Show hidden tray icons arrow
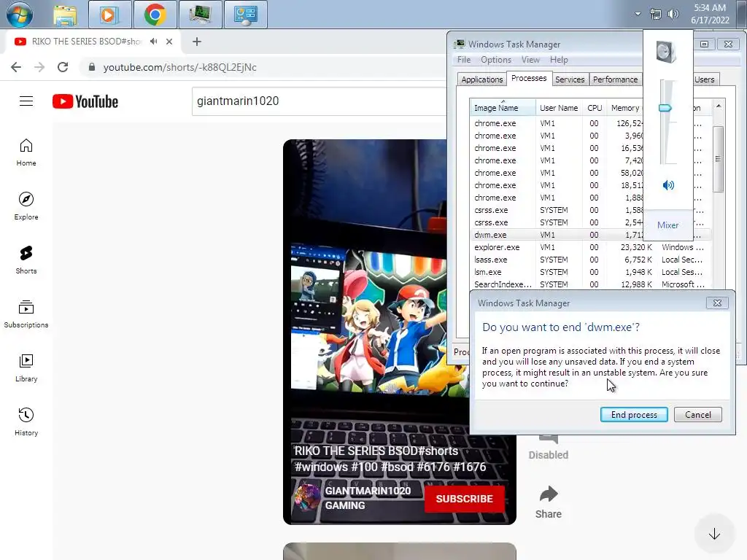 click(x=638, y=14)
